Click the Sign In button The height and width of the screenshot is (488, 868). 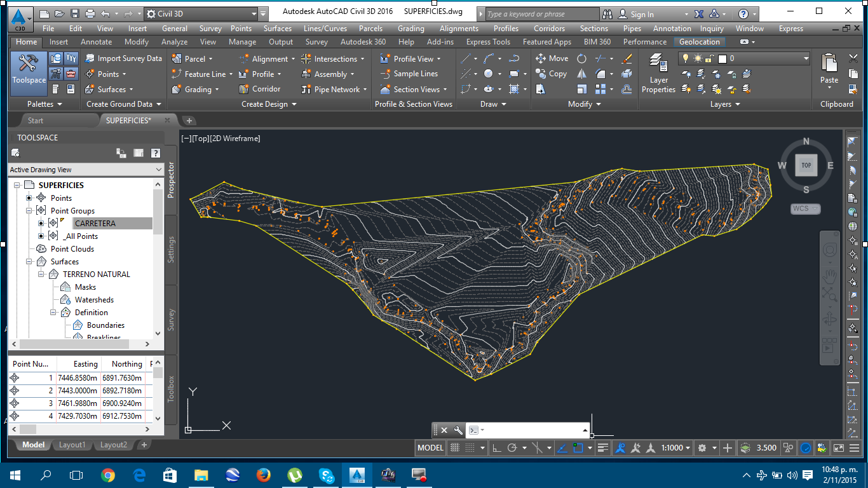coord(641,14)
